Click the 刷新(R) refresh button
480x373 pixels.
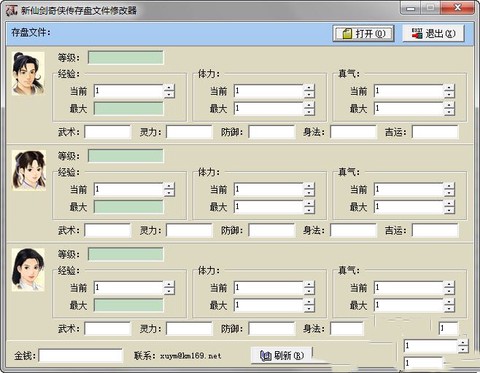282,355
